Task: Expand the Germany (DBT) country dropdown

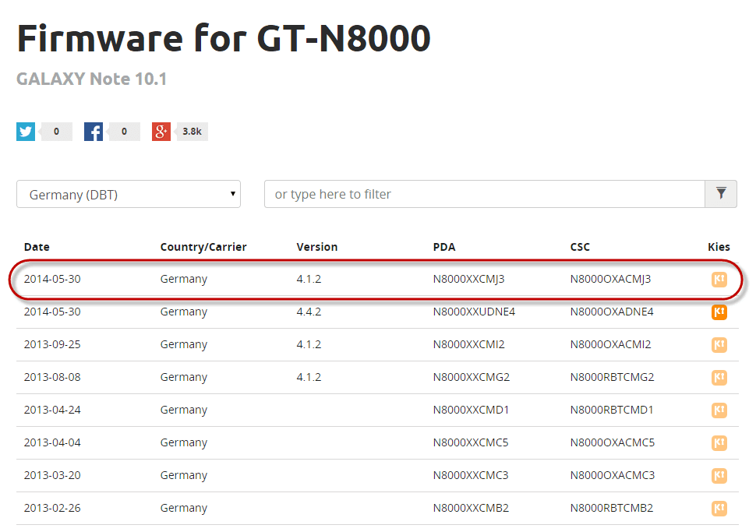Action: (129, 194)
